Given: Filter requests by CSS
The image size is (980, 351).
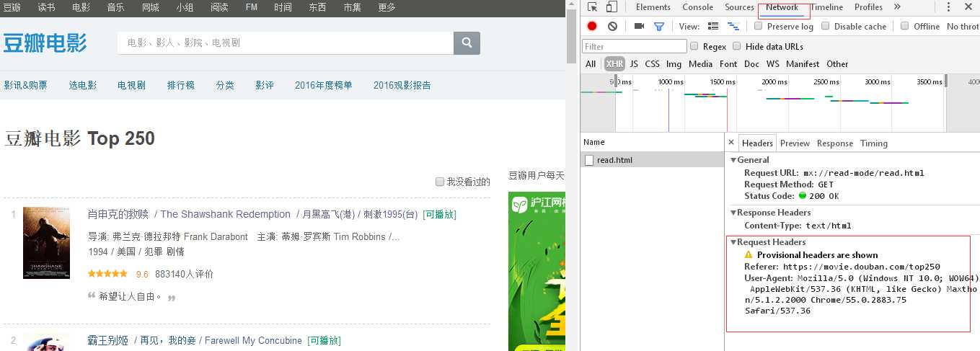Looking at the screenshot, I should pyautogui.click(x=652, y=64).
